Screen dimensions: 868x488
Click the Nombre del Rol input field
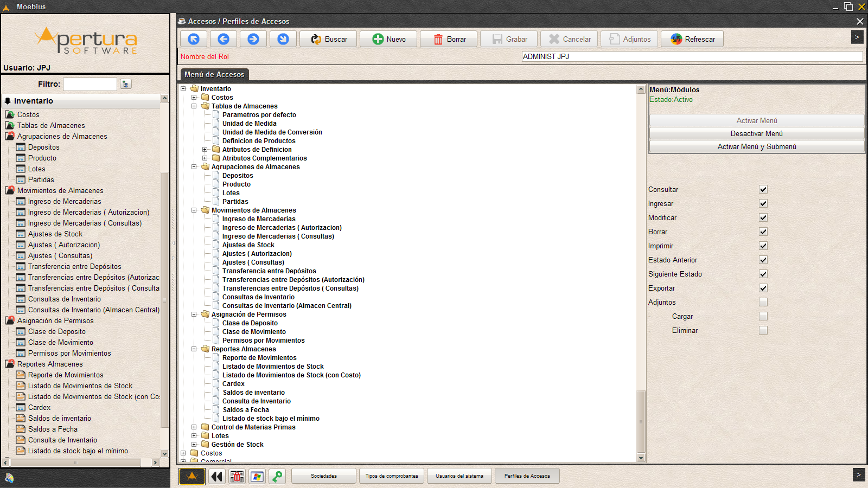coord(692,56)
